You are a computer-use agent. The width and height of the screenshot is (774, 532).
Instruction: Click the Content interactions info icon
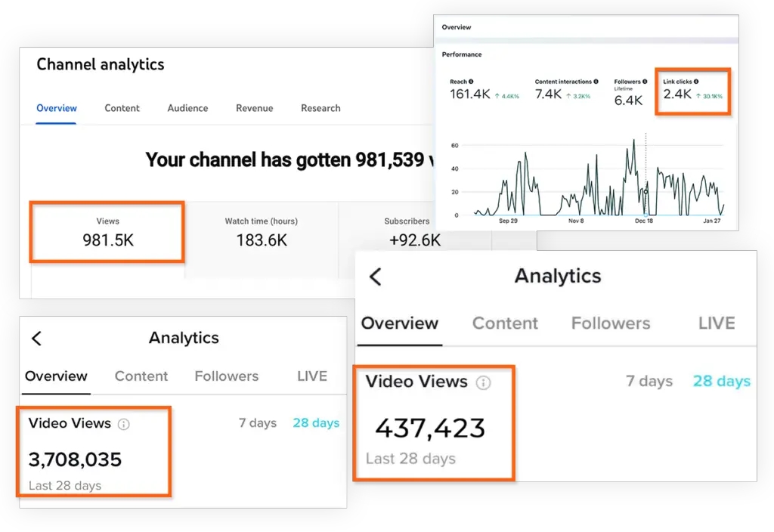click(x=596, y=82)
